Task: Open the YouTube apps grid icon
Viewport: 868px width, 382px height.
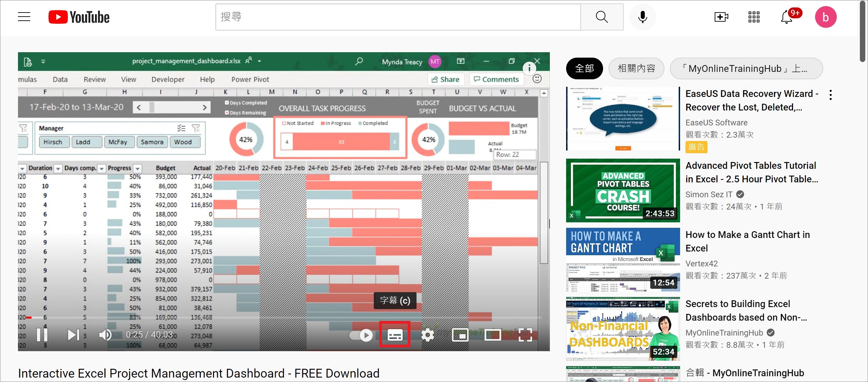Action: 754,17
